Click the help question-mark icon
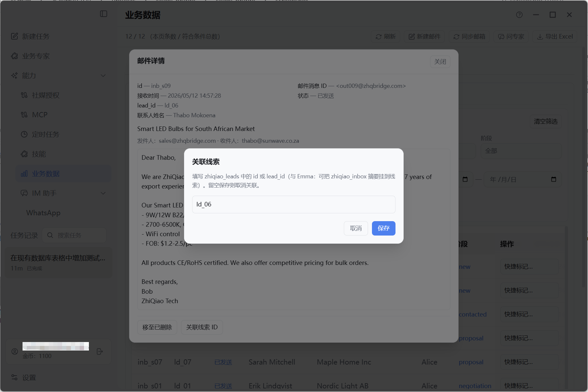Viewport: 588px width, 392px height. (x=519, y=15)
